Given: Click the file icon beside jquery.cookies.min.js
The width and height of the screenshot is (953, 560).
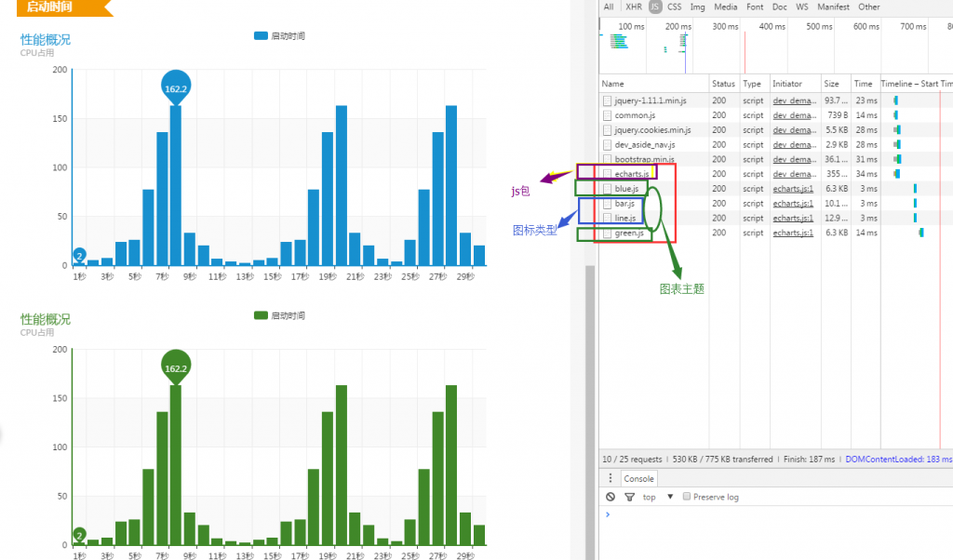Looking at the screenshot, I should point(608,130).
